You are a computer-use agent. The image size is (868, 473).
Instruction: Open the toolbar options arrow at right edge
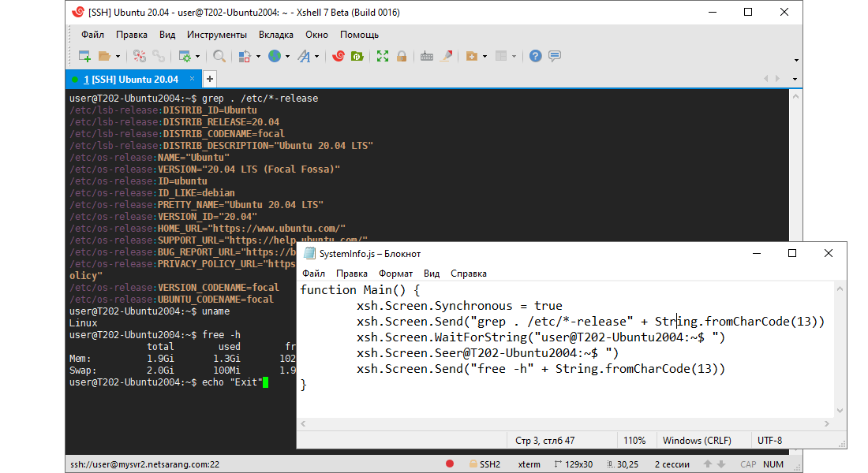(x=796, y=60)
